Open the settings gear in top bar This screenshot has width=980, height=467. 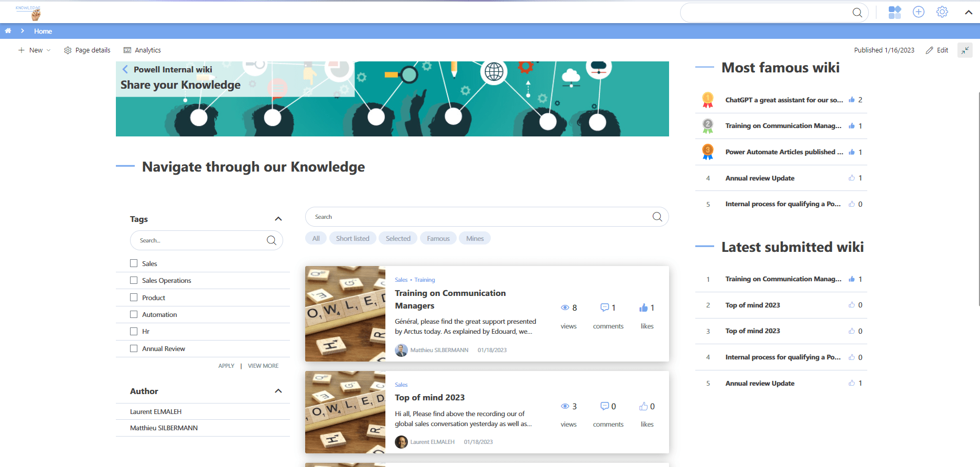(942, 12)
